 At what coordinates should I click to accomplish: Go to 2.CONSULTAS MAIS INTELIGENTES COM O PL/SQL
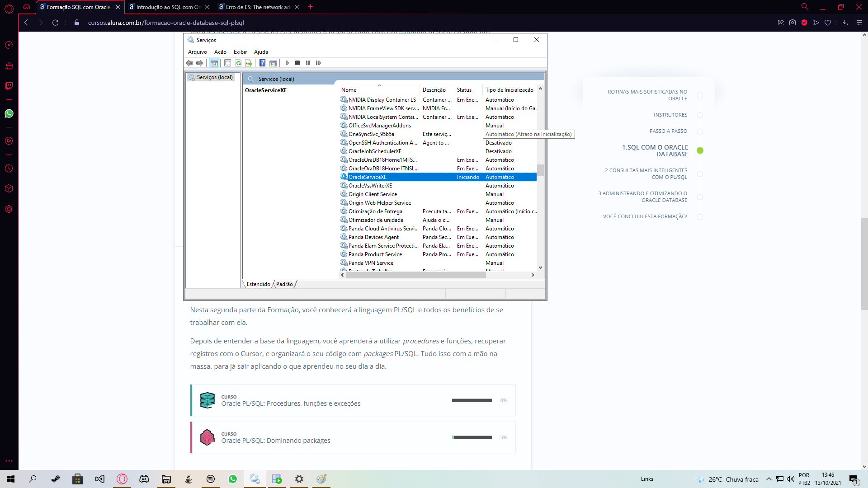646,174
